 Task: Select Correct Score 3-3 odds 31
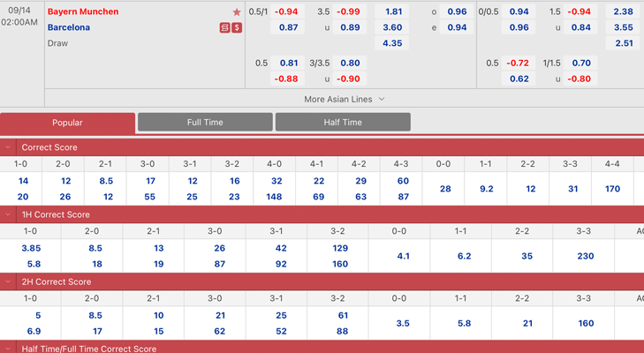(x=573, y=189)
